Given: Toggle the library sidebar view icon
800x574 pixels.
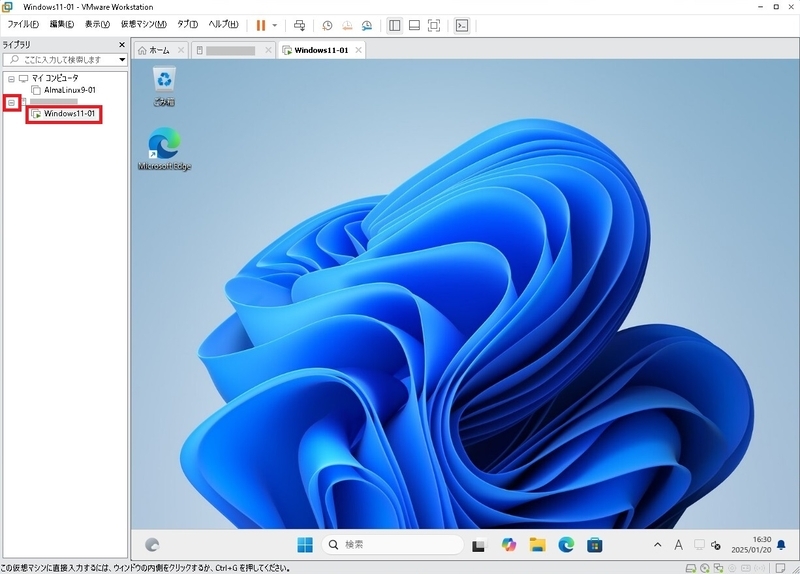Looking at the screenshot, I should click(x=394, y=26).
